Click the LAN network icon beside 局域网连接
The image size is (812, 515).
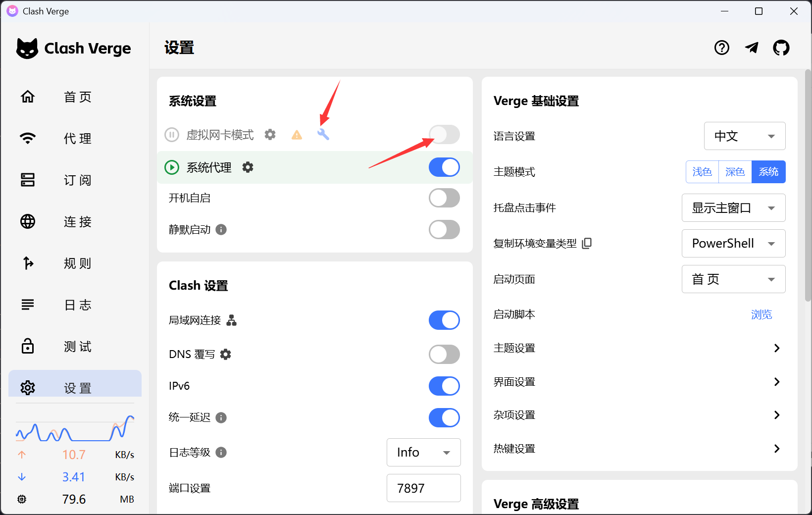[x=231, y=320]
